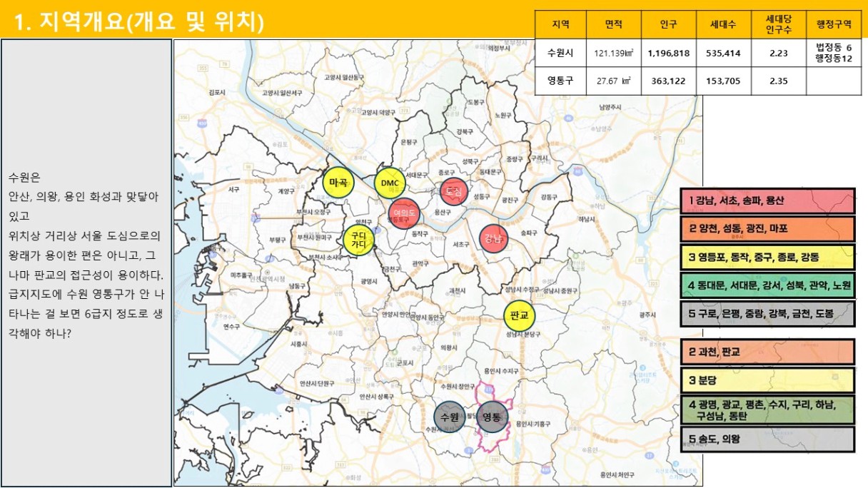Click the map label '송파구'
Screen dimensions: 868x488
(x=529, y=233)
